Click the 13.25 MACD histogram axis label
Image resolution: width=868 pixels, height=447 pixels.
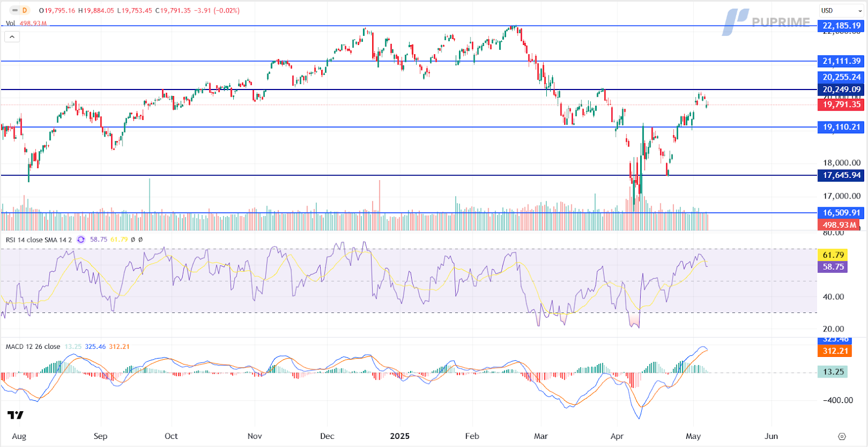(x=833, y=372)
